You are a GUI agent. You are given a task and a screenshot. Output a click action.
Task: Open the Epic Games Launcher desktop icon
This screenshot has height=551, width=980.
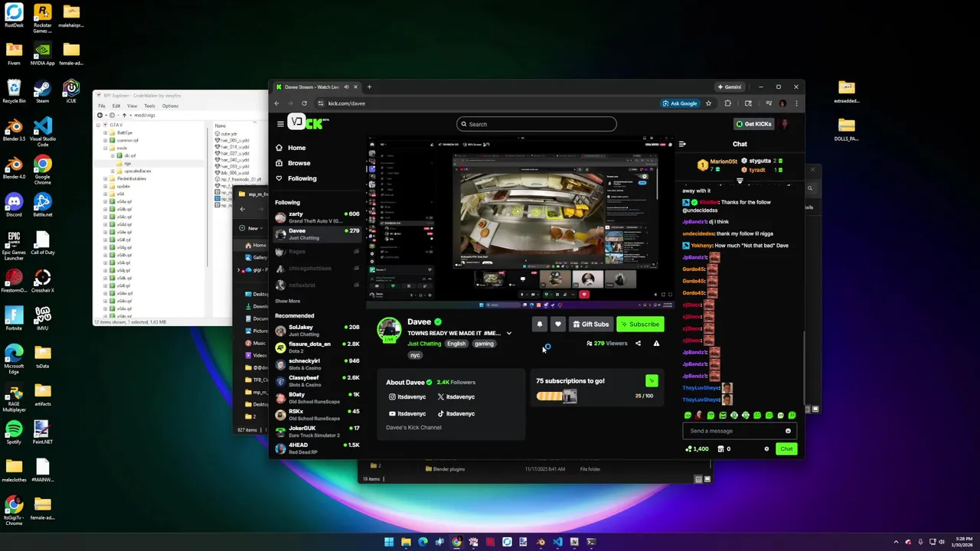pos(14,245)
